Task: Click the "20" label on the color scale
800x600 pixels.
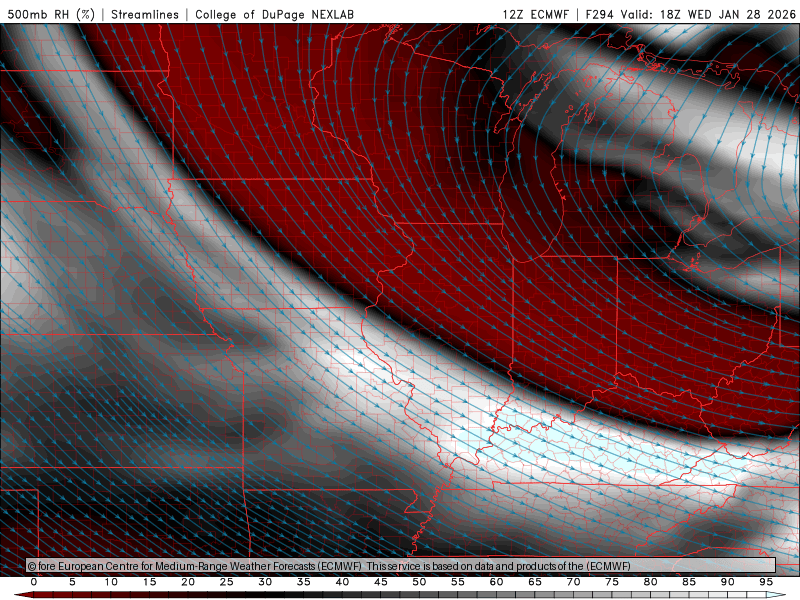Action: click(x=188, y=582)
